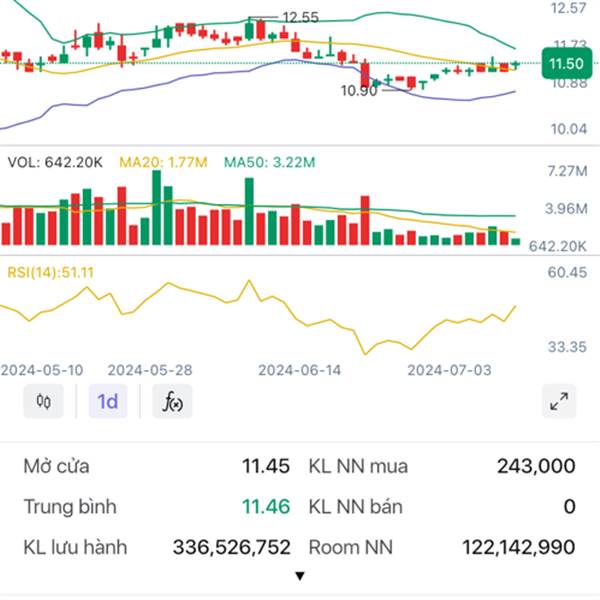Click the KL NN mua label
This screenshot has width=600, height=600.
click(358, 466)
